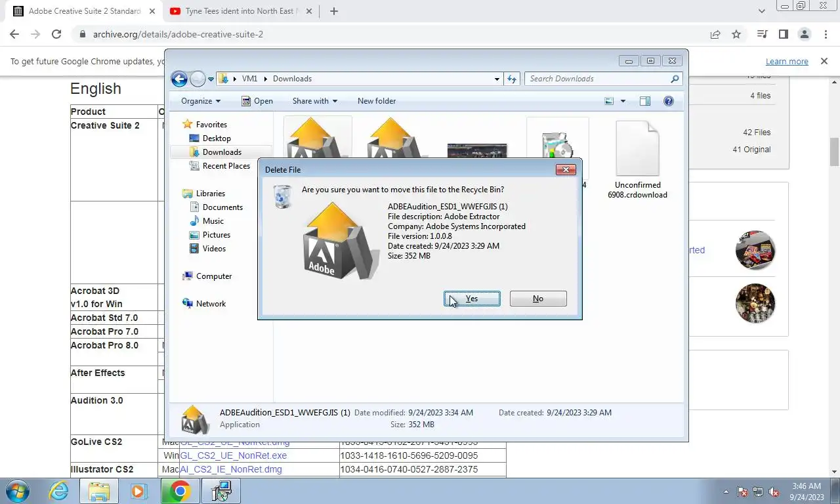This screenshot has width=840, height=504.
Task: Follow the Learn more link
Action: (787, 62)
